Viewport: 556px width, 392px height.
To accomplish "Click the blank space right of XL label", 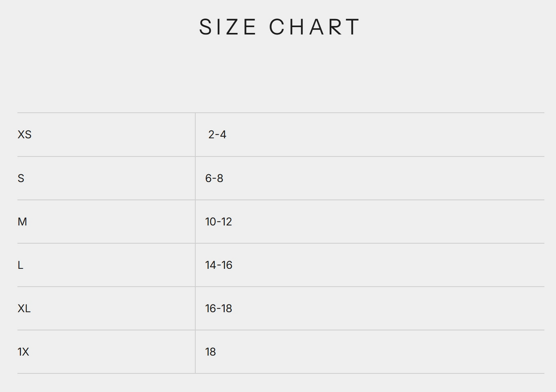I will coord(113,309).
